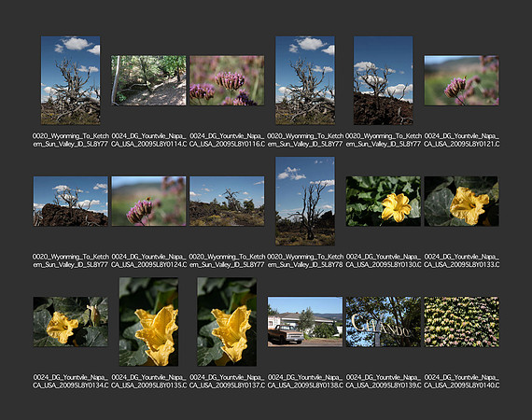This screenshot has width=532, height=420.
Task: Select yellow flower with bud thumbnail 0134
Action: click(x=71, y=322)
